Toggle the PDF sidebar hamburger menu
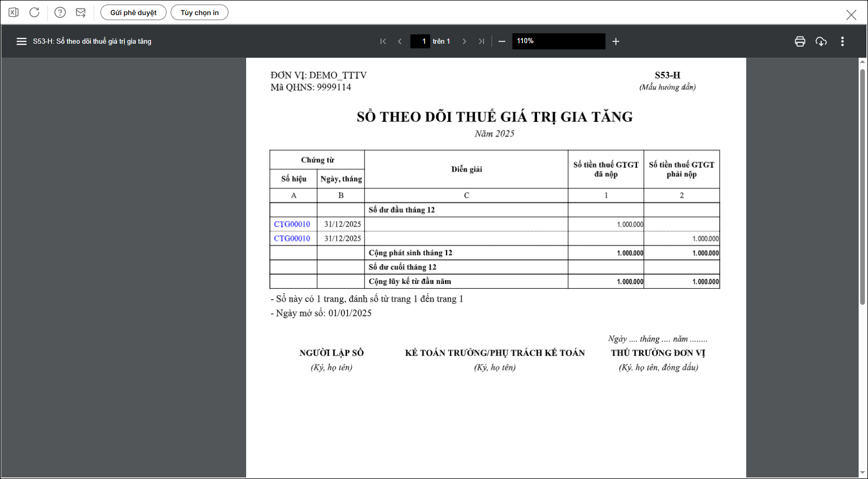The width and height of the screenshot is (868, 479). tap(21, 42)
